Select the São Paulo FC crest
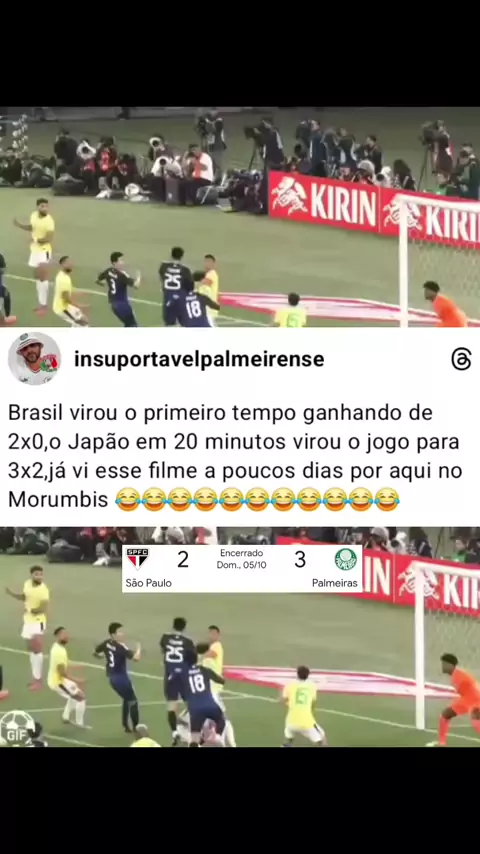 tap(137, 559)
